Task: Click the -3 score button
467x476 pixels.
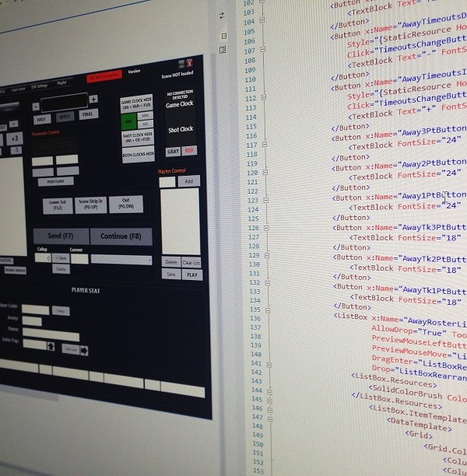Action: [x=16, y=150]
